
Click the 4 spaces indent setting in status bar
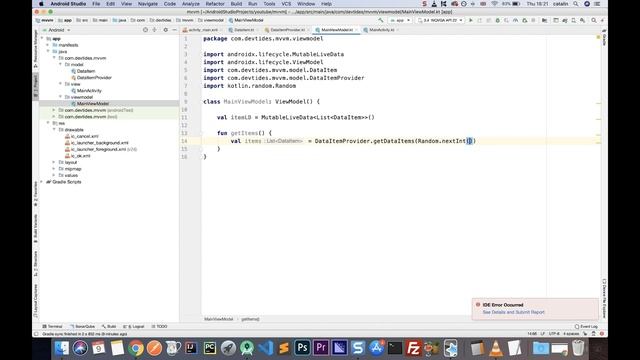pyautogui.click(x=571, y=334)
